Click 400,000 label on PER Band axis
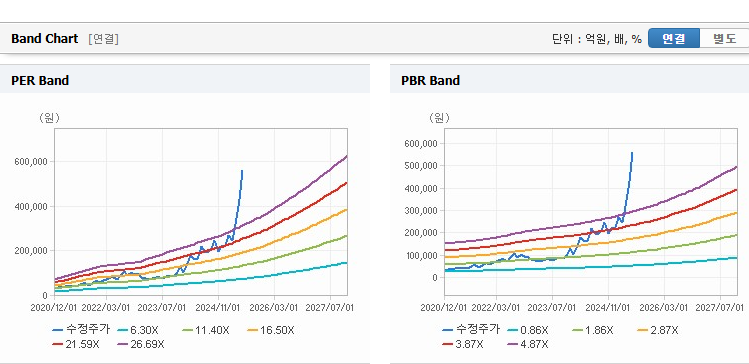 point(32,206)
